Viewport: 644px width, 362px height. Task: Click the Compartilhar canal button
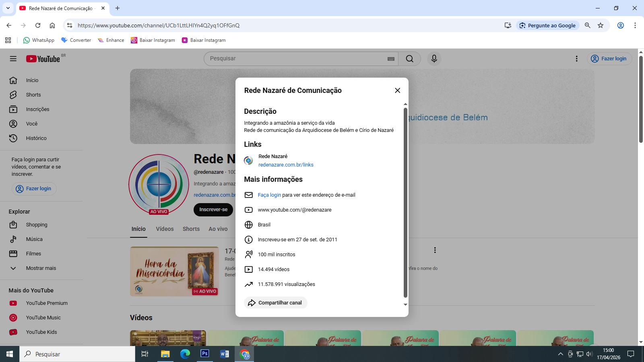point(276,303)
